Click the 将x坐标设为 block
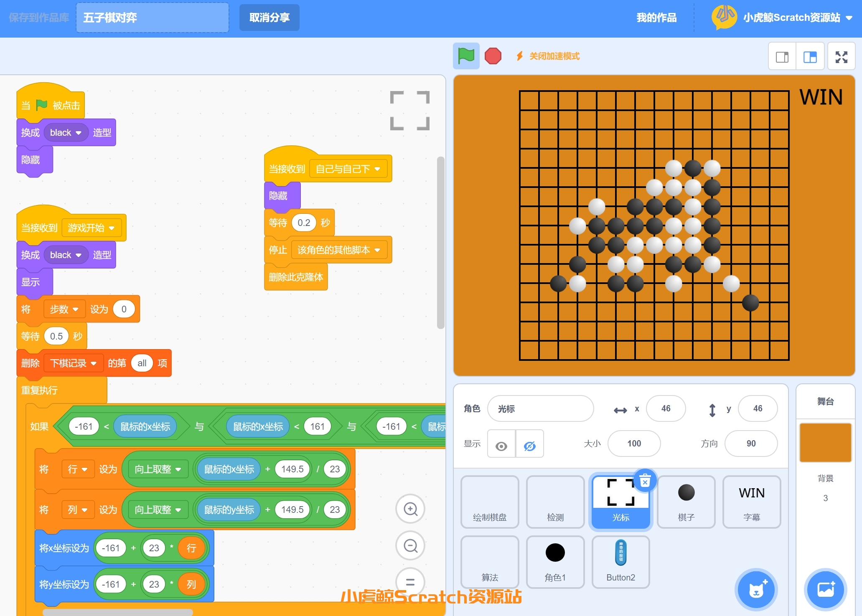Screen dimensions: 862x616 click(x=124, y=548)
